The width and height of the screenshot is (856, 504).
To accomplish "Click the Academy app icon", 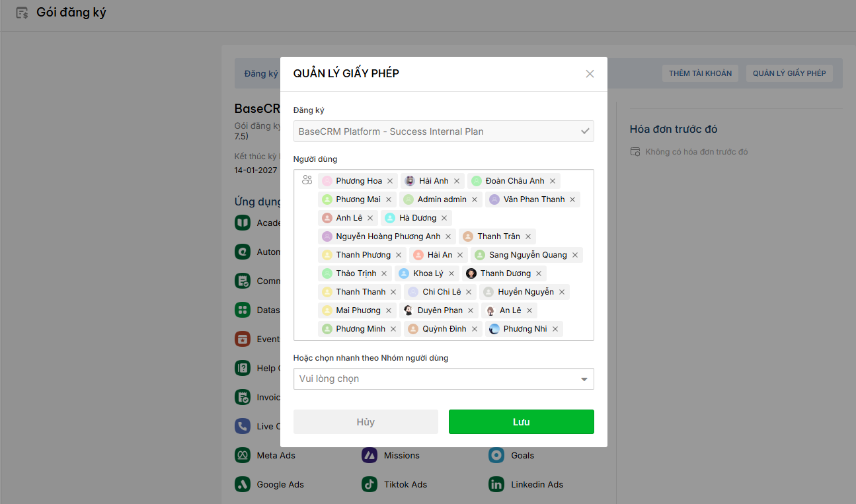I will point(243,223).
